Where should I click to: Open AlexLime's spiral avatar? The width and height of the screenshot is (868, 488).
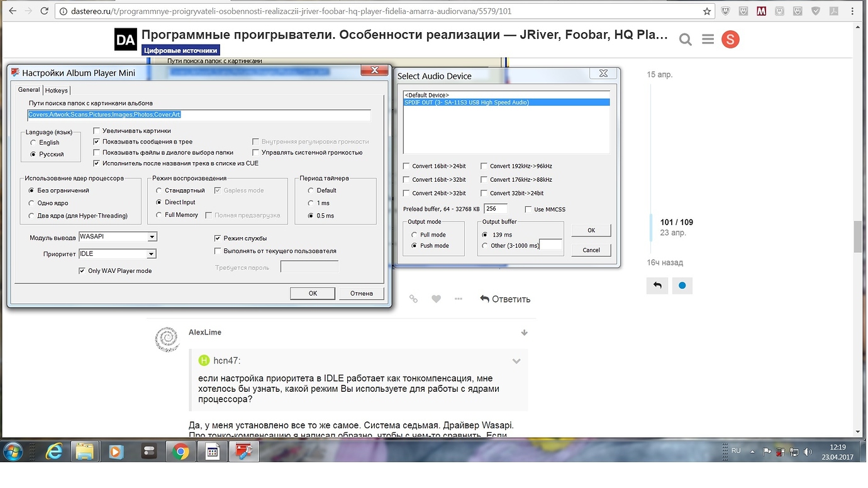(167, 340)
